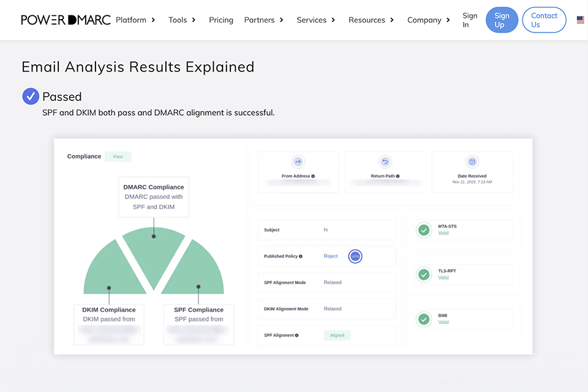Click the Subject value 'hi'
This screenshot has height=392, width=588.
click(x=325, y=230)
